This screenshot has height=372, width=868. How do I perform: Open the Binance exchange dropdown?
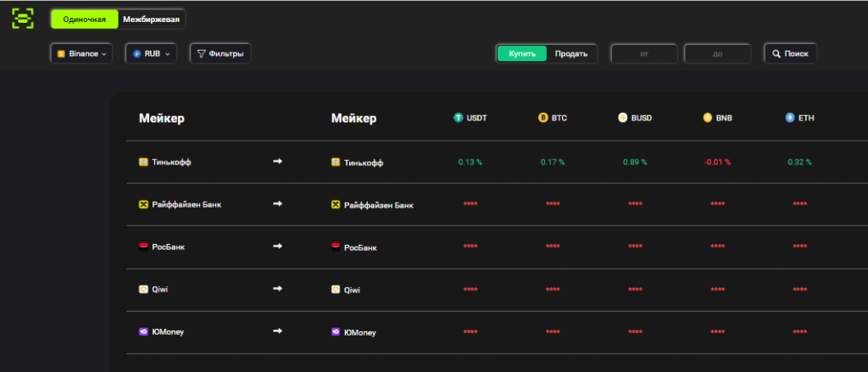(x=81, y=53)
